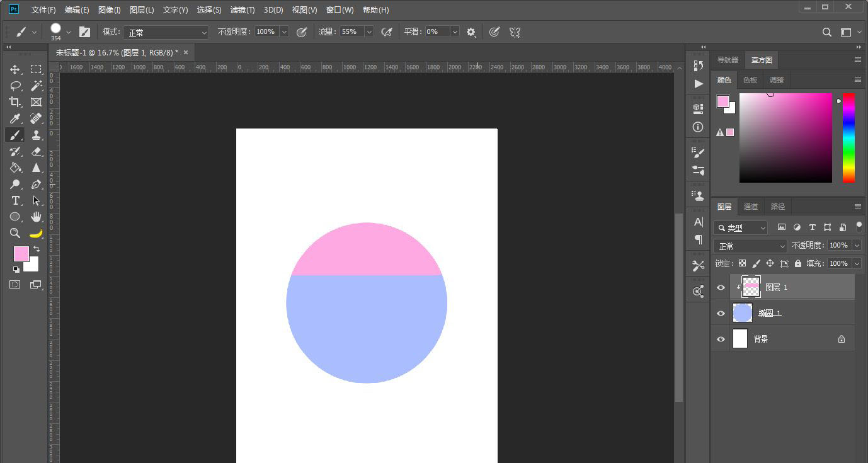Viewport: 868px width, 463px height.
Task: Select the Ellipse shape tool
Action: [15, 217]
